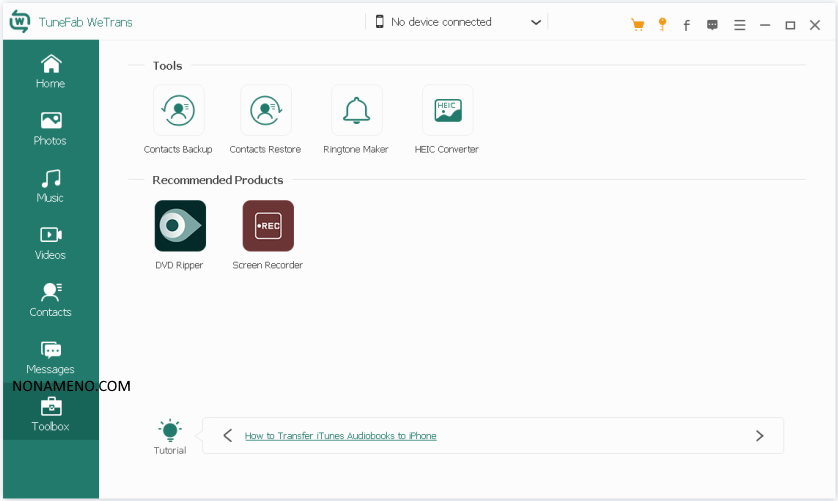This screenshot has height=501, width=838.
Task: Select Photos in the sidebar
Action: tap(50, 128)
